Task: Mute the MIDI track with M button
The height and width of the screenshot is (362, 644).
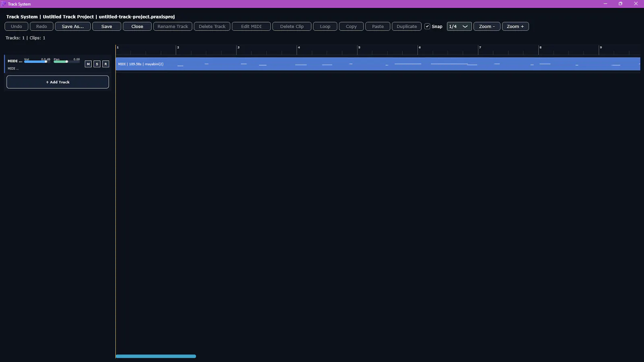Action: (x=88, y=64)
